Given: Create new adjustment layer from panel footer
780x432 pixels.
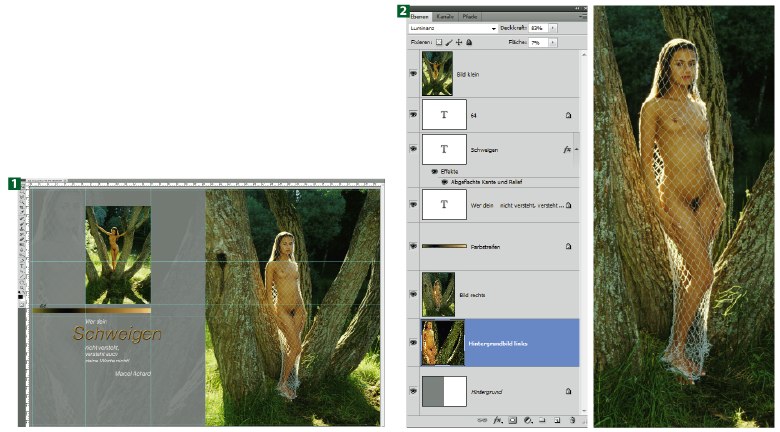Looking at the screenshot, I should point(526,421).
